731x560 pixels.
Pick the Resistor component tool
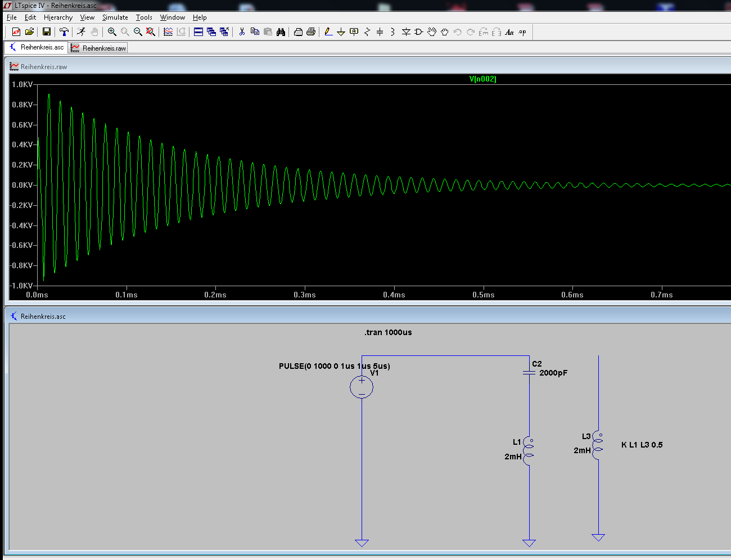(x=367, y=32)
